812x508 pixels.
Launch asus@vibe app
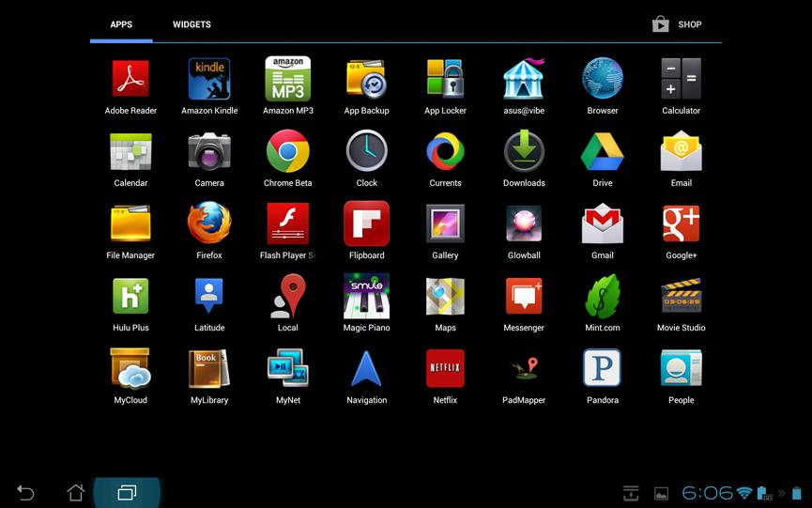(x=524, y=79)
